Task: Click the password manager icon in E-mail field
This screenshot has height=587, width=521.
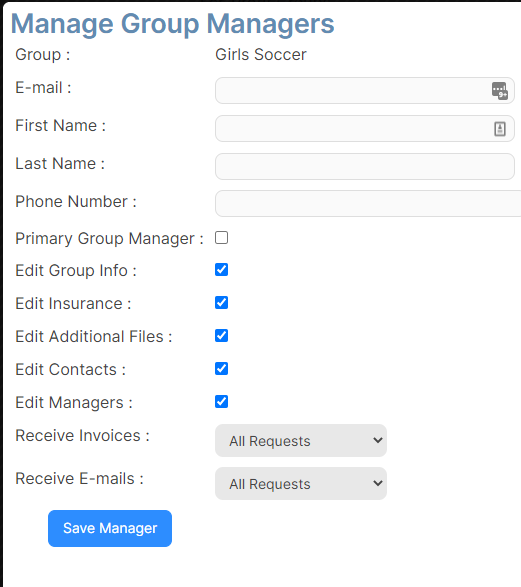Action: [x=500, y=91]
